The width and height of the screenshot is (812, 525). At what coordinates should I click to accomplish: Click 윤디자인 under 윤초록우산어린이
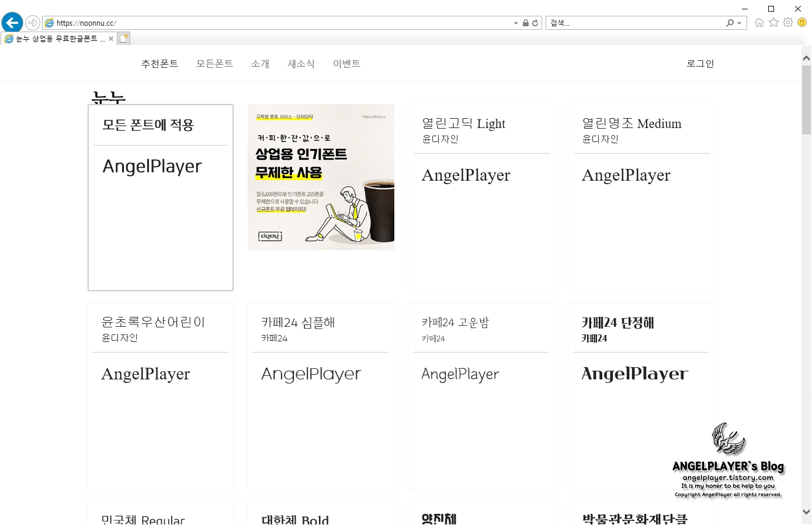(120, 338)
